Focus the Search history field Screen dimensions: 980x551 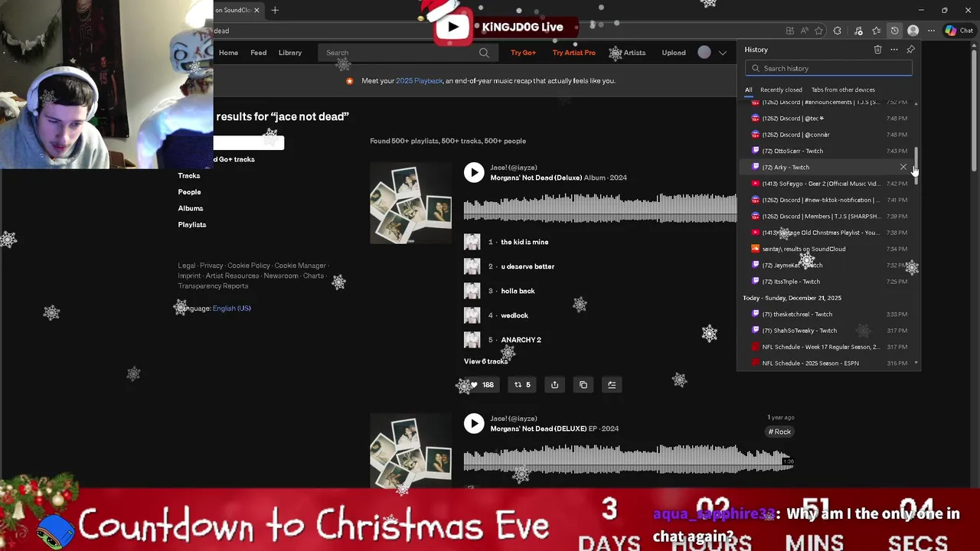coord(828,68)
